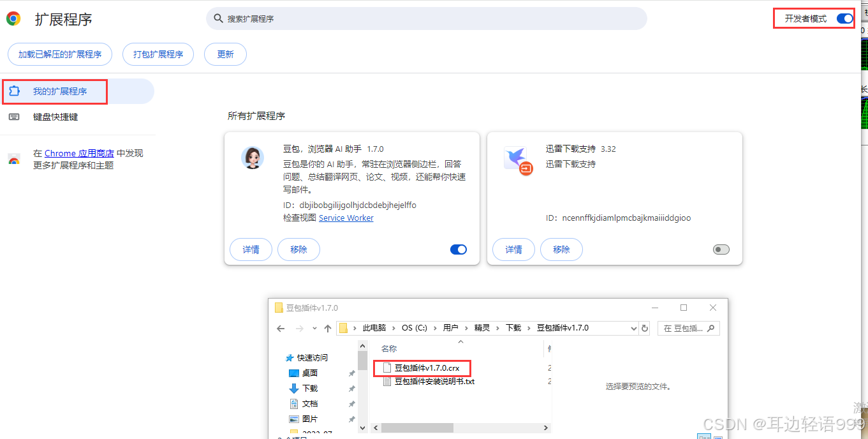This screenshot has height=439, width=868.
Task: Expand chevron after OS (C:) in breadcrumb
Action: coord(435,328)
